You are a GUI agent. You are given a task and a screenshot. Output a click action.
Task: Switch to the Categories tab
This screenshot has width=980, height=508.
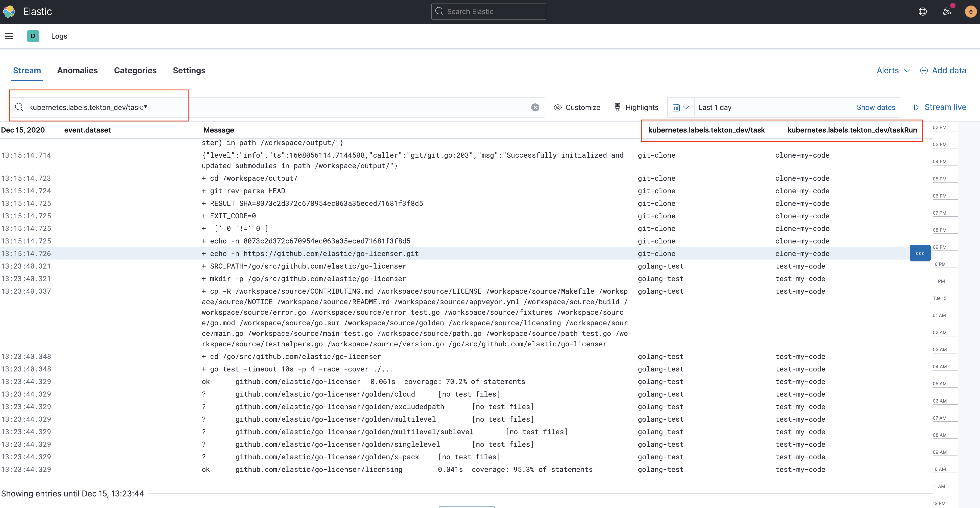coord(135,70)
